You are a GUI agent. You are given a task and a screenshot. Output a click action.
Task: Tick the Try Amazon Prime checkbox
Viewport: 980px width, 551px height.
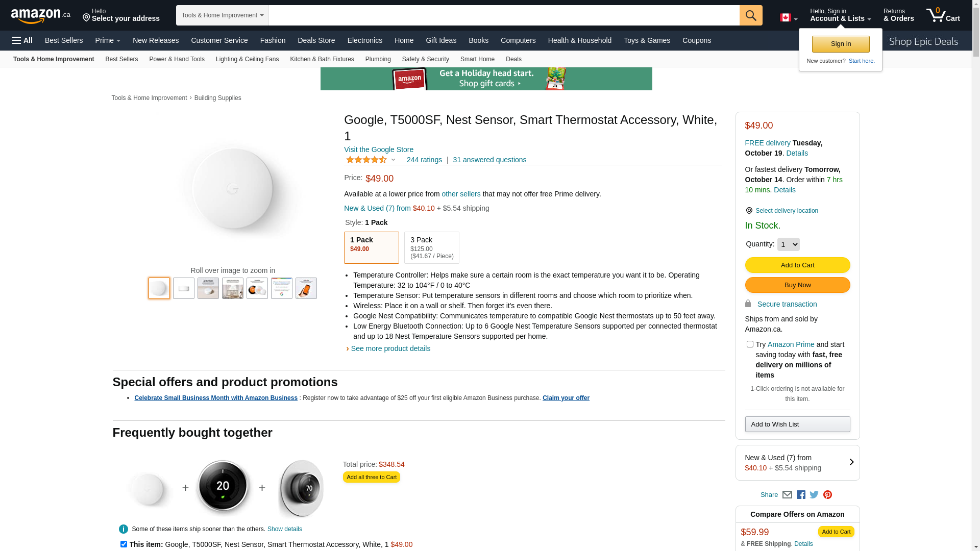[750, 344]
